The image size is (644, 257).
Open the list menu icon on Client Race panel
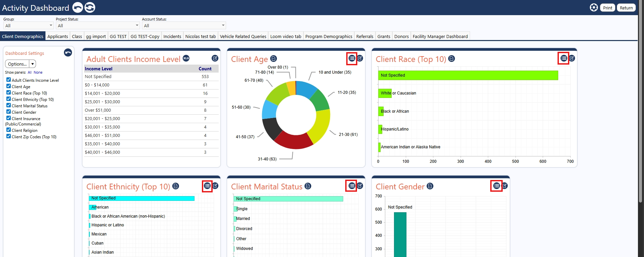tap(564, 58)
